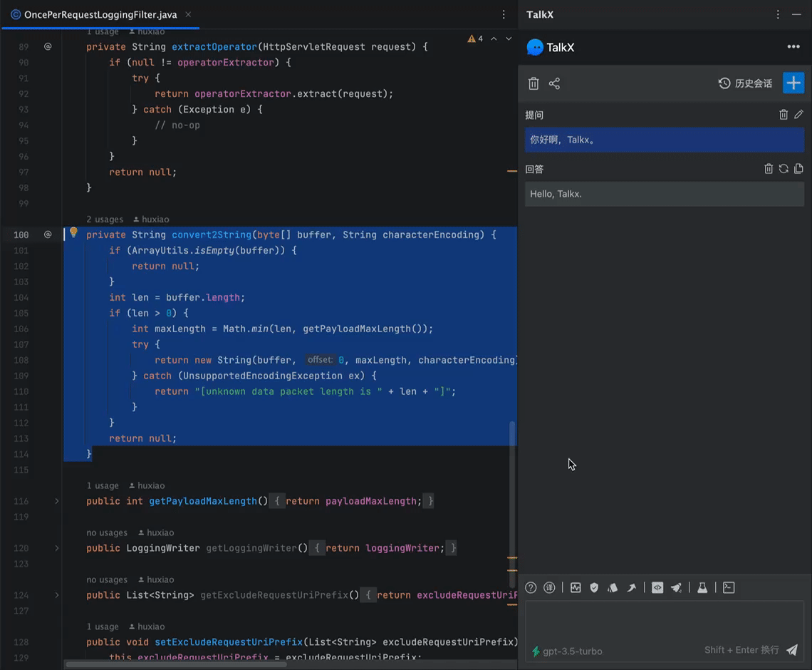This screenshot has width=812, height=670.
Task: Expand folded getPayloadMaxLength method at line 116
Action: click(57, 501)
